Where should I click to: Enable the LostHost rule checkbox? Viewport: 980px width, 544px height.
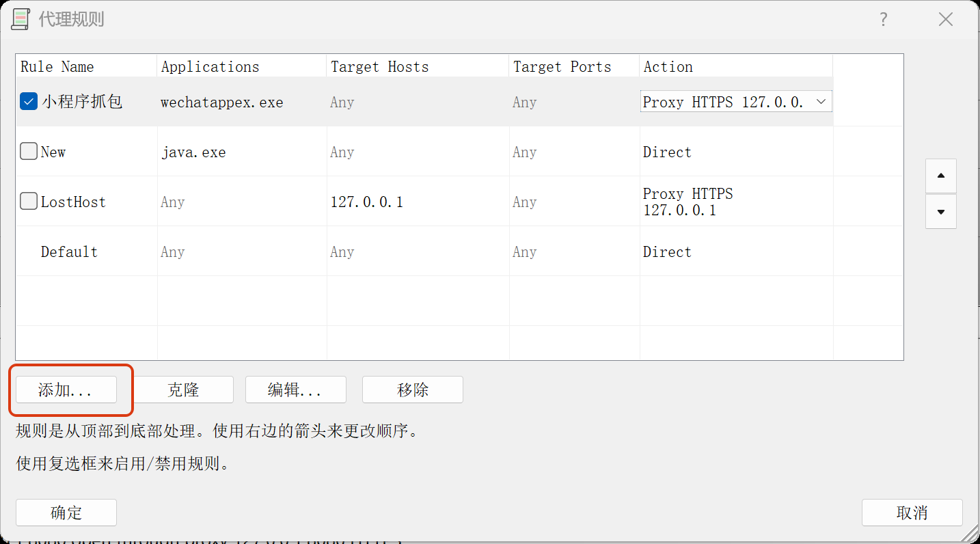point(29,202)
